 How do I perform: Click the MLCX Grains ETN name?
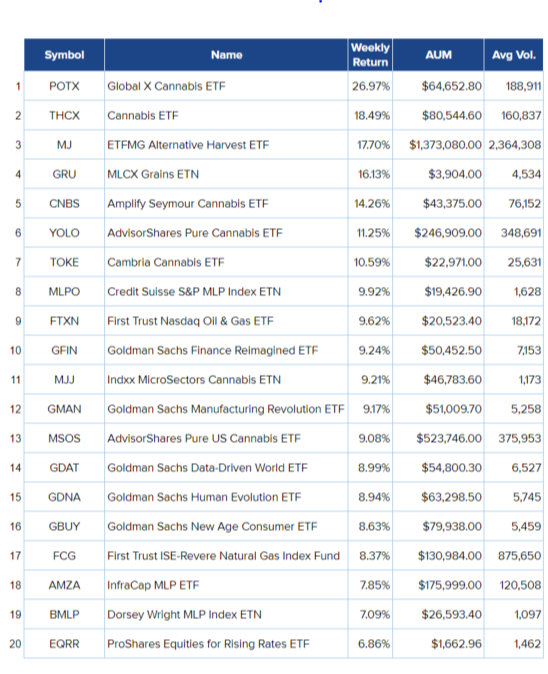click(x=153, y=174)
